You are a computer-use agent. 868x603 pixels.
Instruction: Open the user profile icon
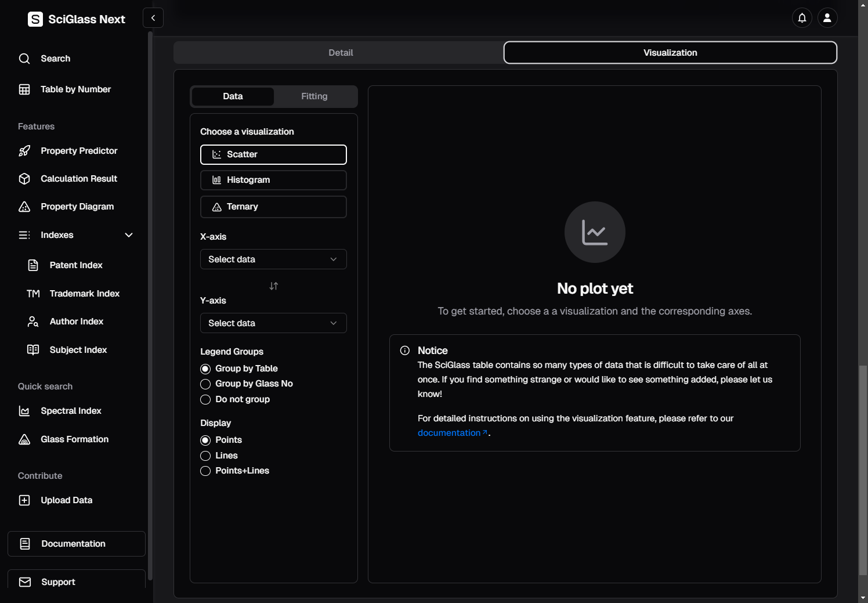tap(827, 18)
